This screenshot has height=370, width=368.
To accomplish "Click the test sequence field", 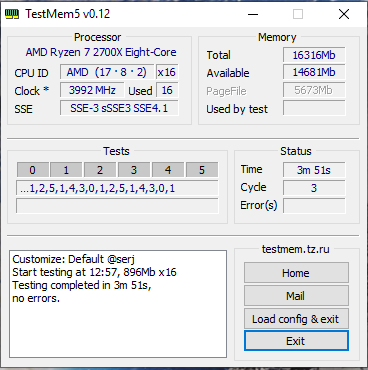I will click(x=117, y=188).
